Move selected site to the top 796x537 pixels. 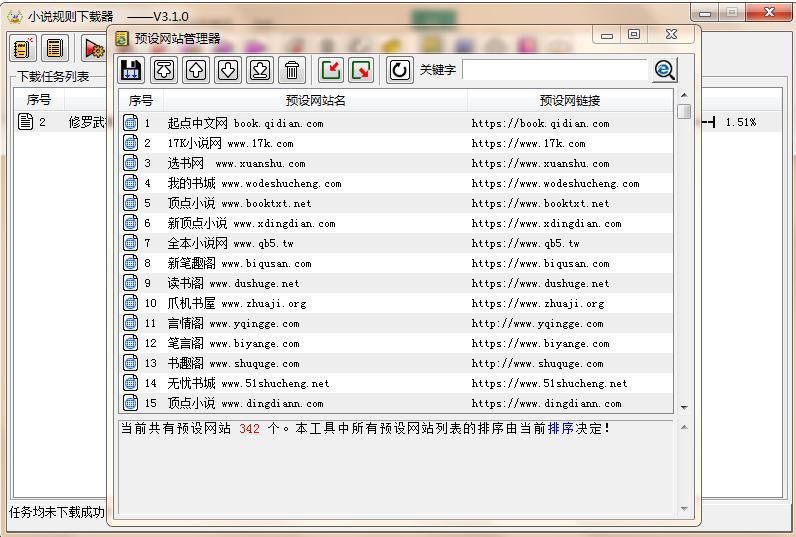click(x=164, y=70)
